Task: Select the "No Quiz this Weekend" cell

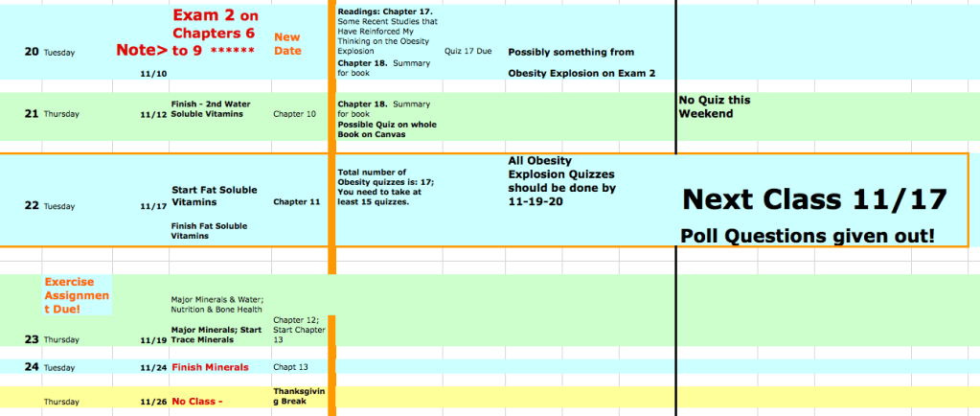Action: (714, 106)
